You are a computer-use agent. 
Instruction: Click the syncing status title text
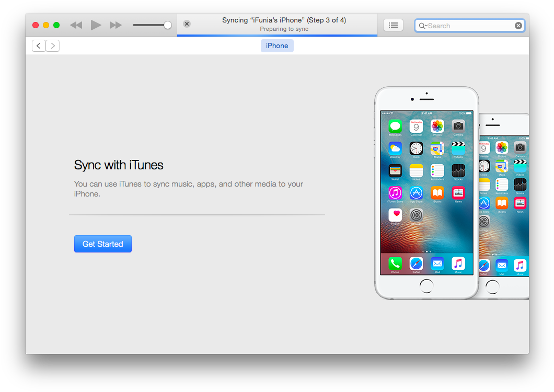[284, 20]
